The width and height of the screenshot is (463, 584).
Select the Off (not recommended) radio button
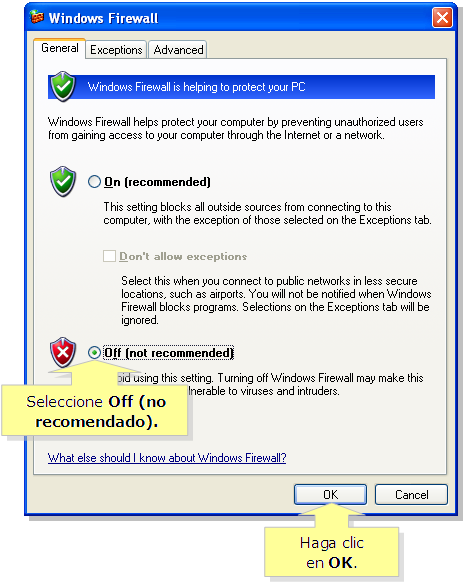pos(94,352)
